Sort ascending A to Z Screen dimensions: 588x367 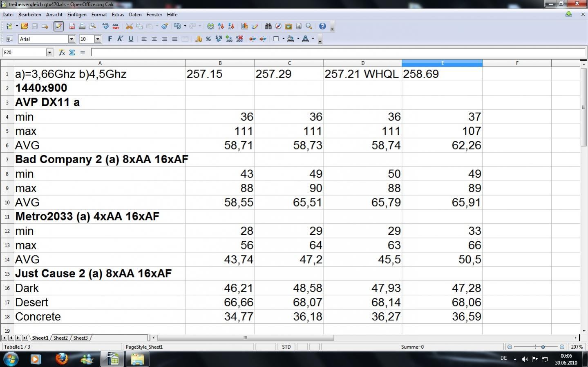tap(221, 26)
